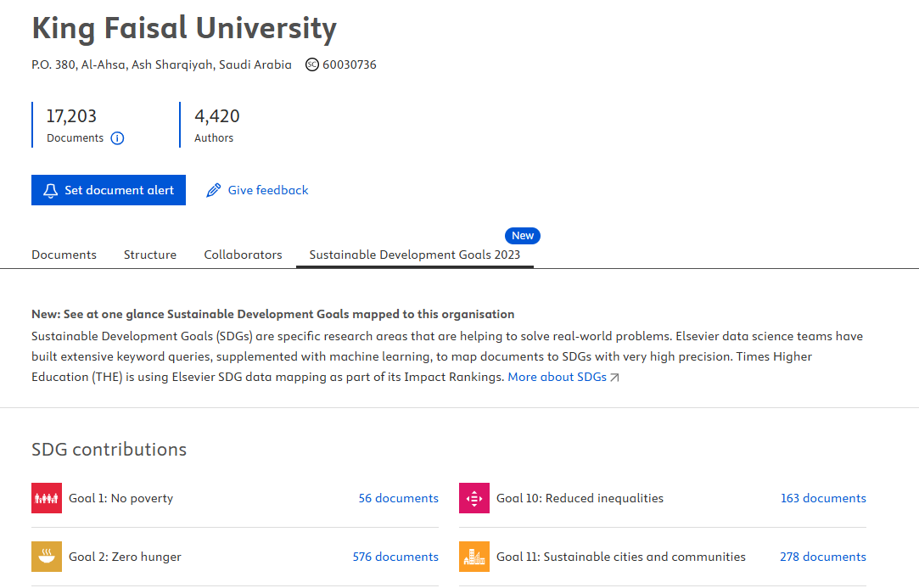Image resolution: width=919 pixels, height=588 pixels.
Task: Click the Goal 1 No poverty icon
Action: [47, 498]
